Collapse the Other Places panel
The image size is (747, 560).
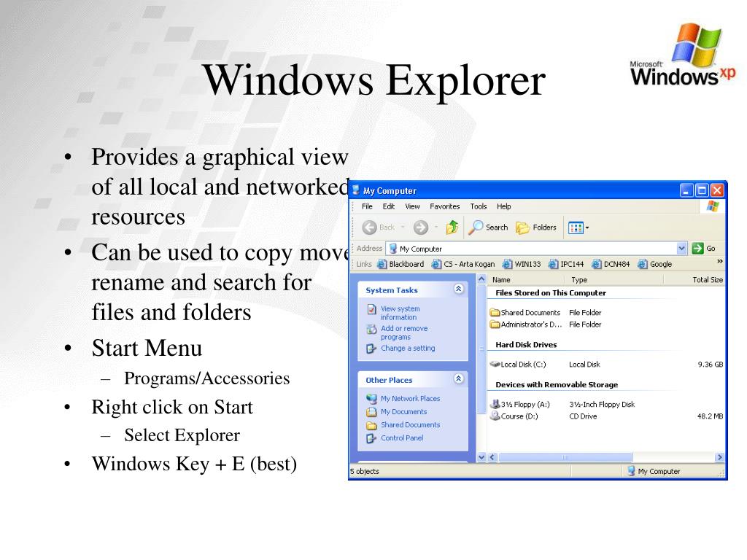[x=458, y=378]
